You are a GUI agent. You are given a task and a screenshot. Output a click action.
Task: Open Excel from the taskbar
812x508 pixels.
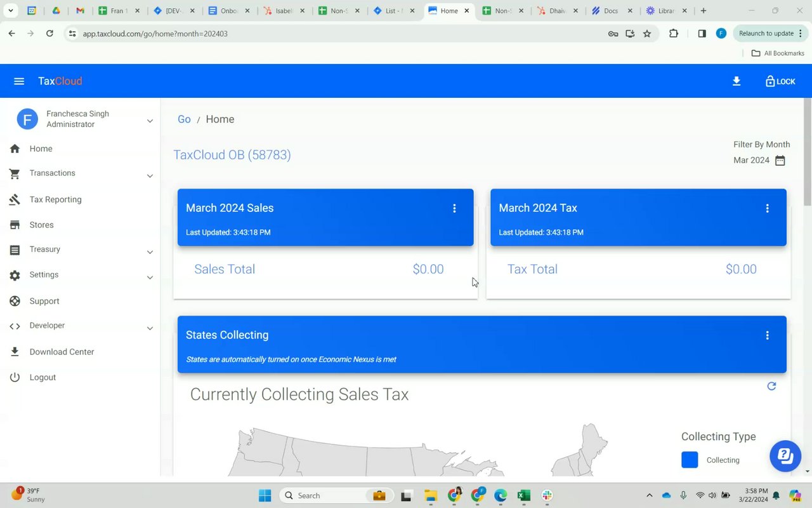coord(524,495)
